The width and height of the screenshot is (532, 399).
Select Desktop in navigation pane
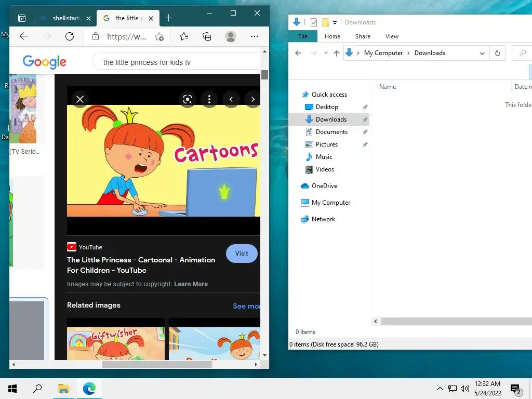click(x=327, y=107)
